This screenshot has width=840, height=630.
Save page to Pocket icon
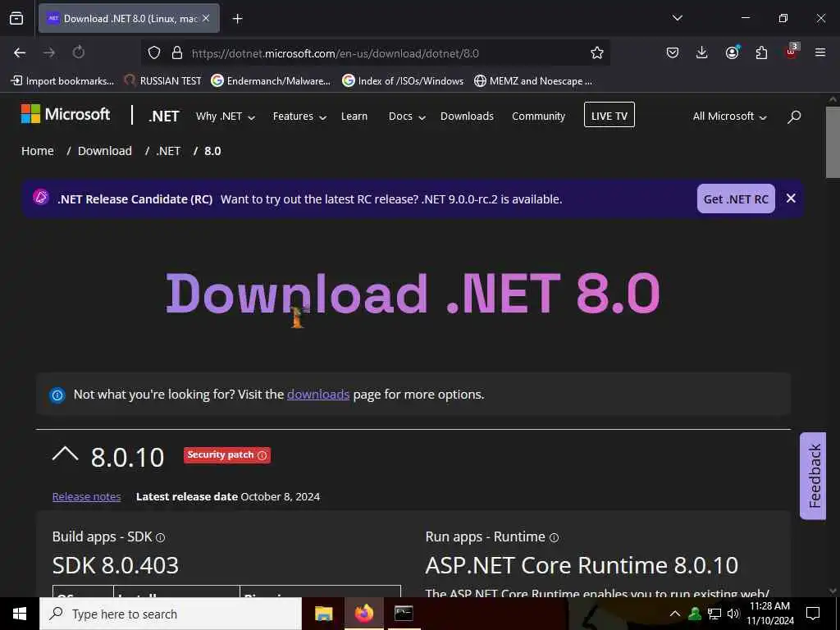pyautogui.click(x=673, y=52)
